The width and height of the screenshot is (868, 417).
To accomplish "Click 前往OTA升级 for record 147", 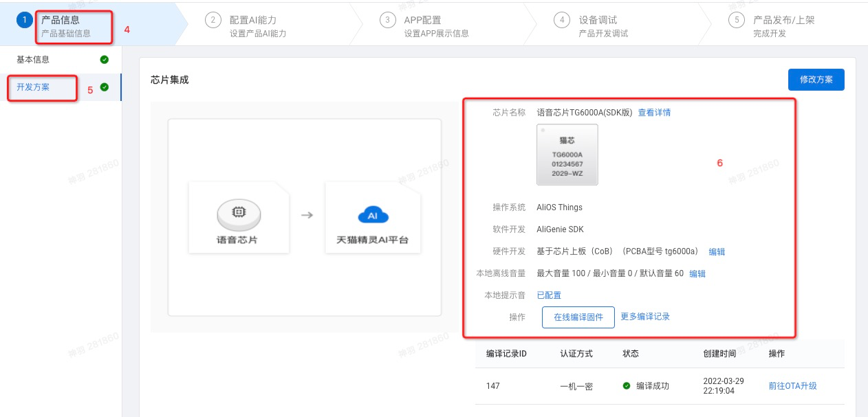I will click(792, 386).
